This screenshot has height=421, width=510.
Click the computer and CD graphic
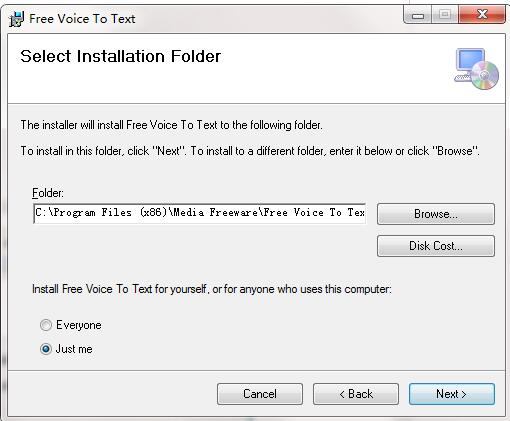pos(476,69)
